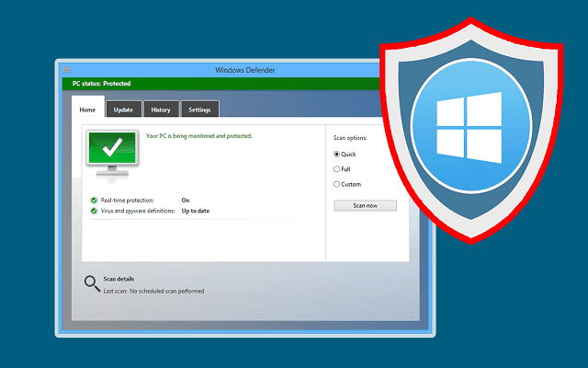
Task: Click the Scan now button
Action: click(366, 206)
